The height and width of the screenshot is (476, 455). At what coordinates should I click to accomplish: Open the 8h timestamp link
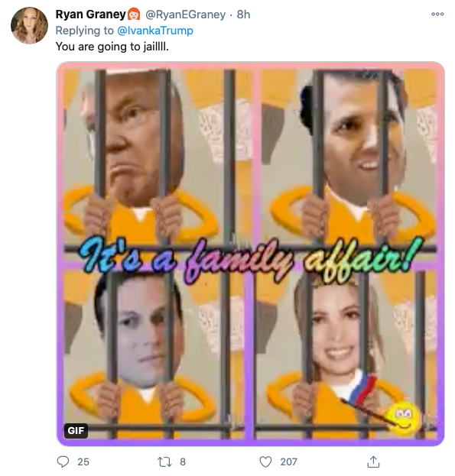(x=244, y=15)
